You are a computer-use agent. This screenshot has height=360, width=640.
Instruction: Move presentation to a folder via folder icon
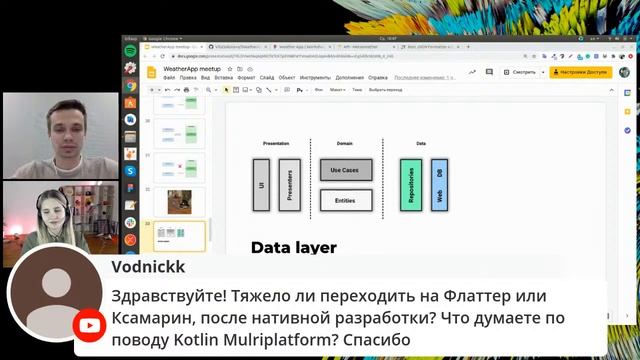(x=240, y=69)
